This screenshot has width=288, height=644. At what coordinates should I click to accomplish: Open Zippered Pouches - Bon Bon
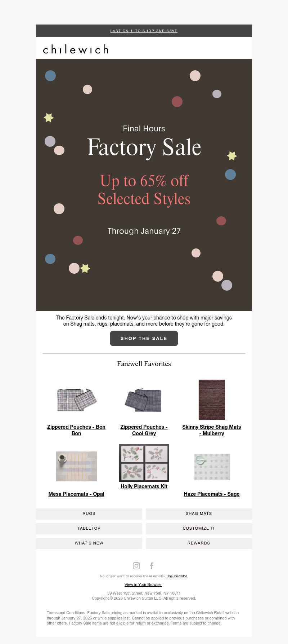click(76, 430)
